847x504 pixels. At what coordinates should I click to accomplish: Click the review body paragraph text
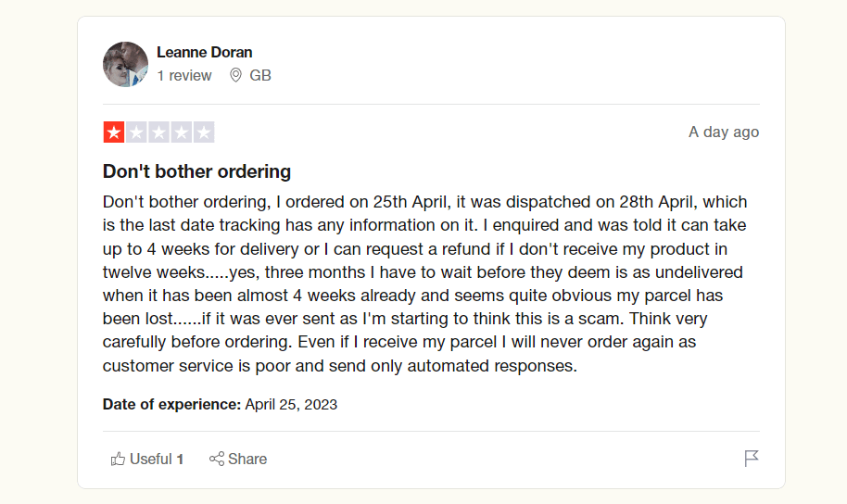coord(426,283)
